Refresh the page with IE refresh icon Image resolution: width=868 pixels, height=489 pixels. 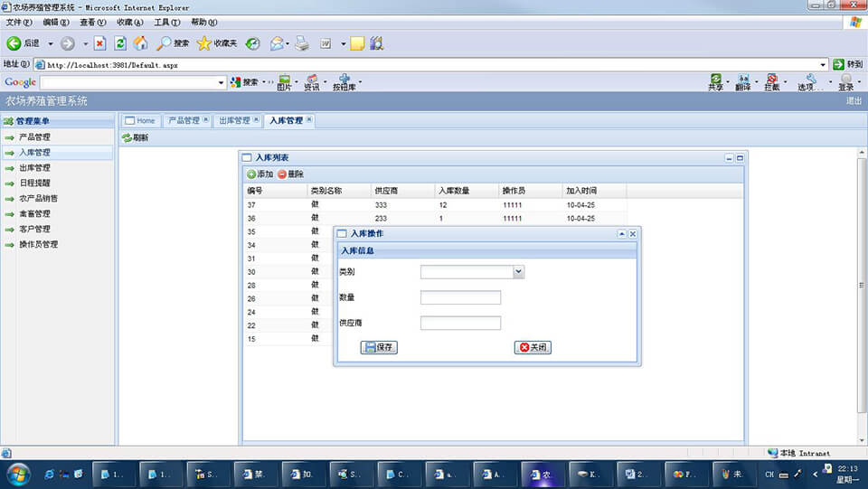click(120, 43)
